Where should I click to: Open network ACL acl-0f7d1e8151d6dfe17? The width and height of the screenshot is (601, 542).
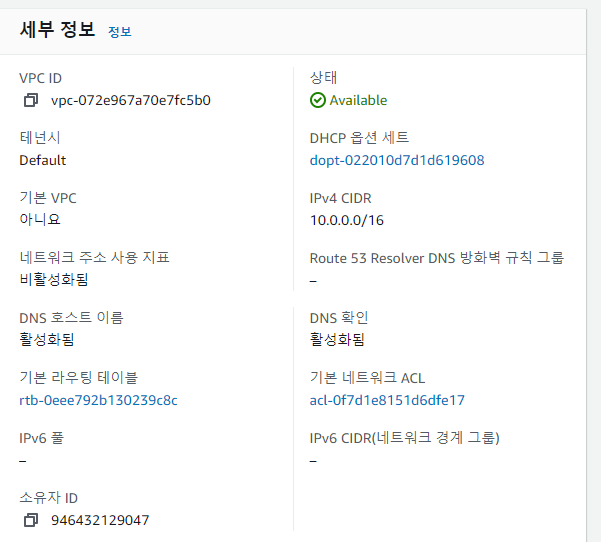click(387, 400)
